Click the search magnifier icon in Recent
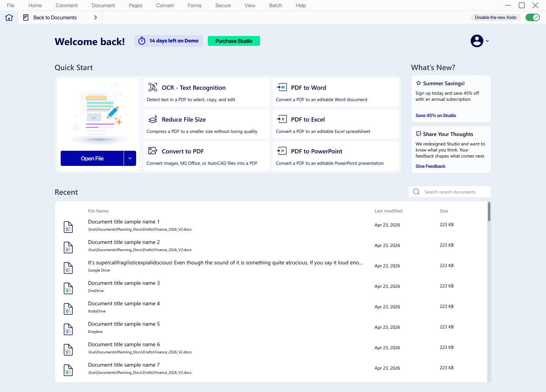The image size is (546, 392). coord(416,192)
